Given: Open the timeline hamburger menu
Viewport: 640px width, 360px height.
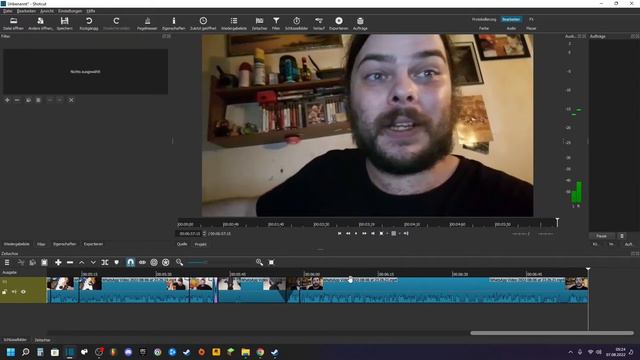Looking at the screenshot, I should [7, 262].
